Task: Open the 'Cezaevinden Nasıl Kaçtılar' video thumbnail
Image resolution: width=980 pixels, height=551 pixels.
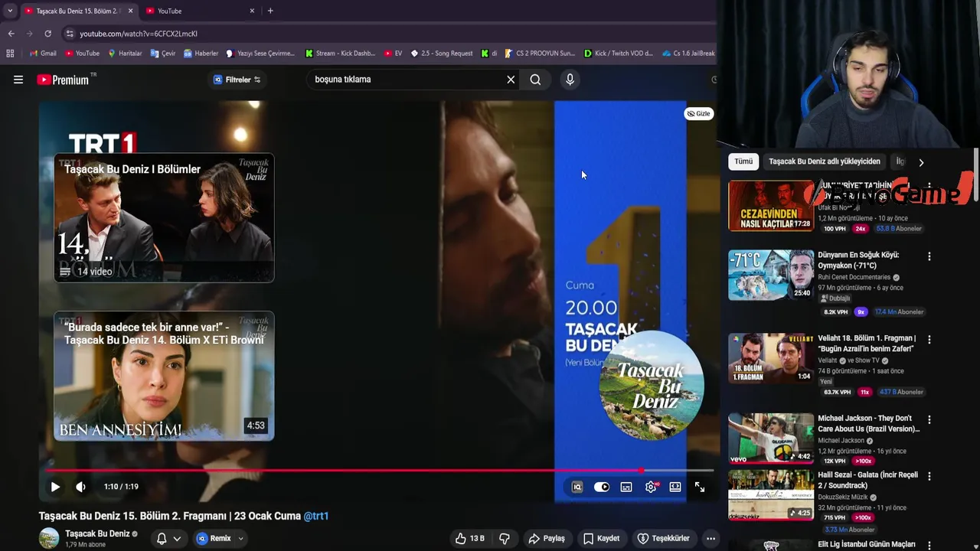Action: (771, 206)
